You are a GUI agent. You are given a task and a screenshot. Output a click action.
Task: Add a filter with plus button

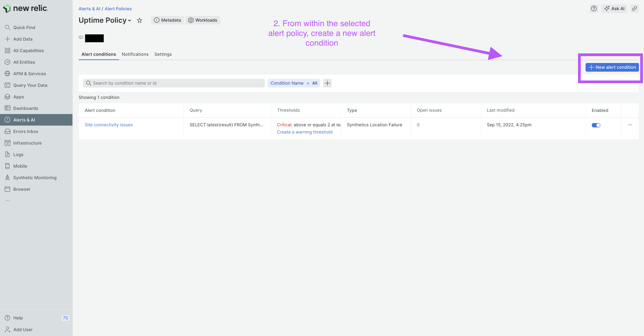[x=327, y=83]
